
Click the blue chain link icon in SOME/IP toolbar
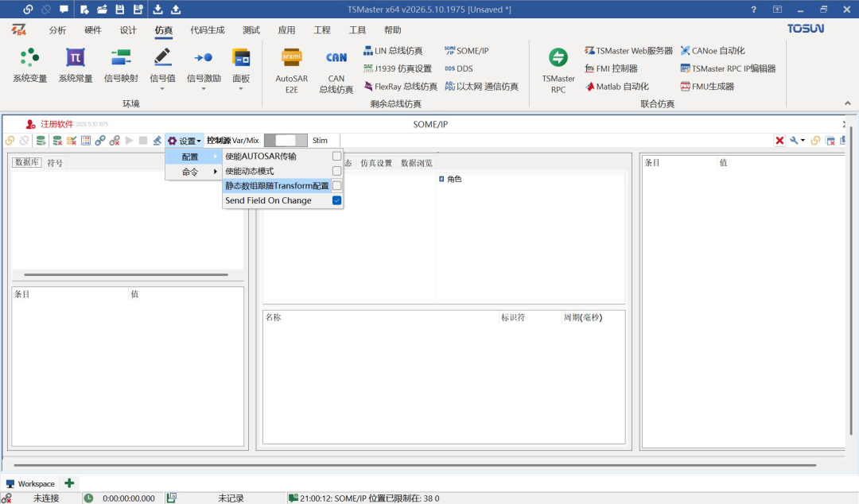tap(99, 141)
